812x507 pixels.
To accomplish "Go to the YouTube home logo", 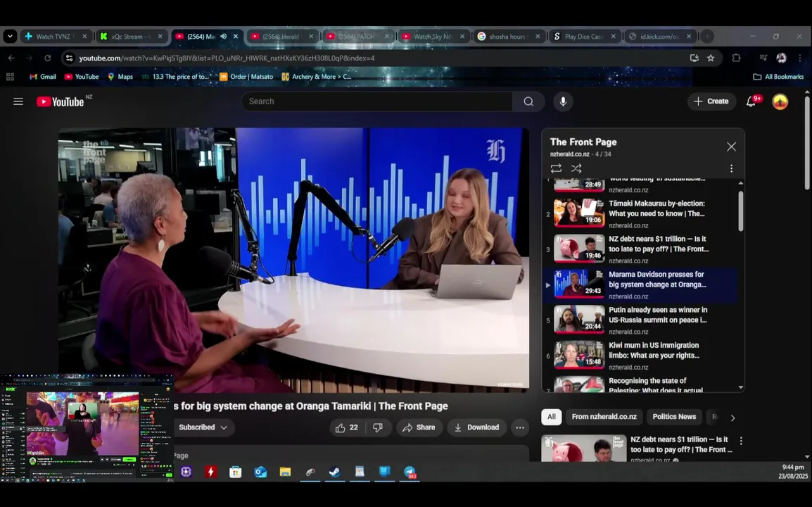I will [61, 101].
